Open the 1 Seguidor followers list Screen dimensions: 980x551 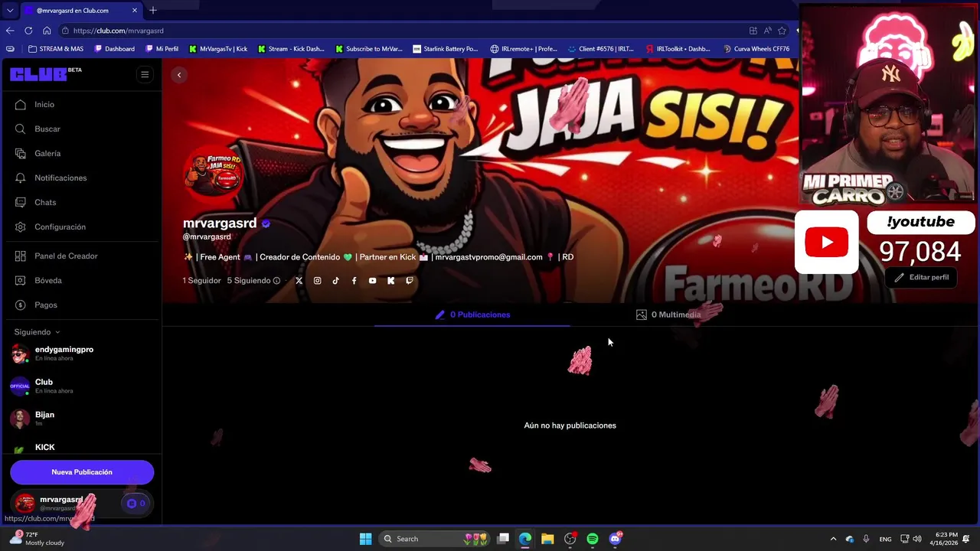201,281
